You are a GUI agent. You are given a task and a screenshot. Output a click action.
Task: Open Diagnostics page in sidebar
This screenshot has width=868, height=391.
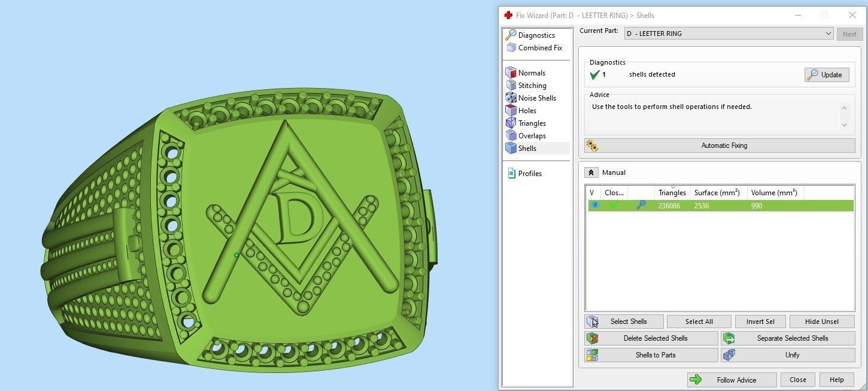(x=536, y=35)
